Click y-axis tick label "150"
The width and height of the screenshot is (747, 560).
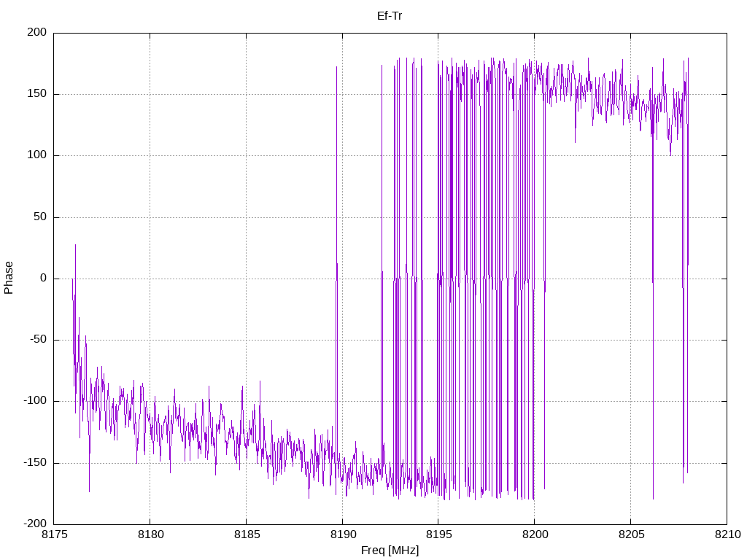click(37, 94)
